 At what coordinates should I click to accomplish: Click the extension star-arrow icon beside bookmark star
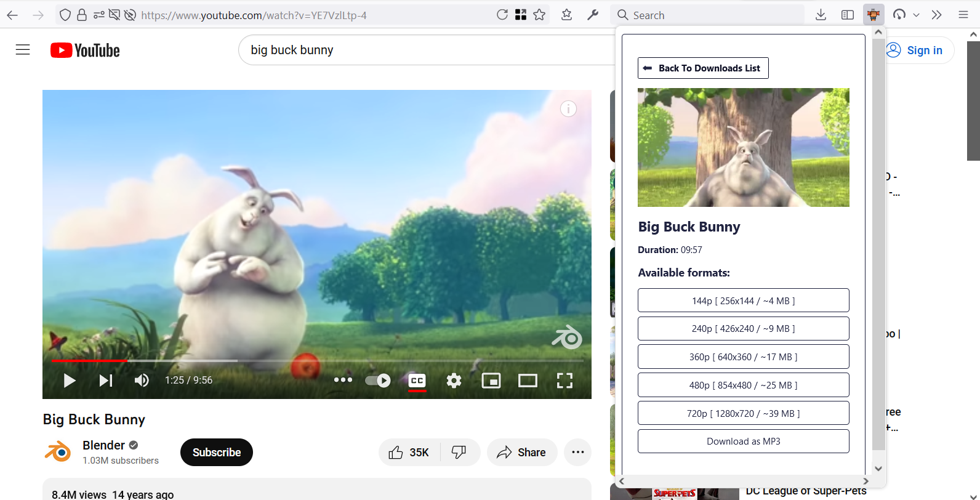coord(567,15)
